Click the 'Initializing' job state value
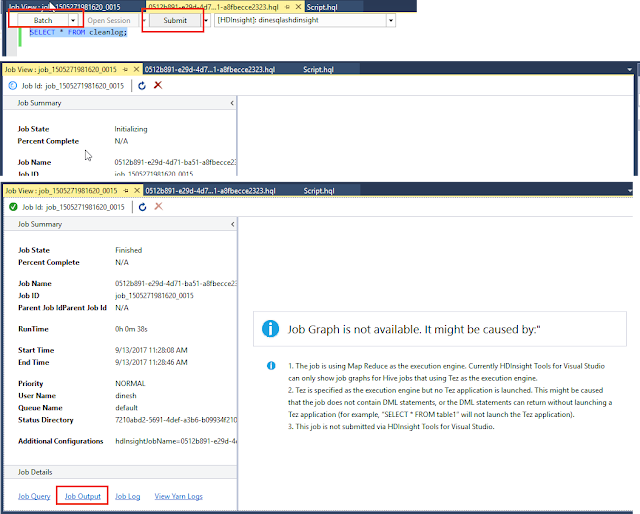Viewport: 640px width, 514px height. point(131,129)
